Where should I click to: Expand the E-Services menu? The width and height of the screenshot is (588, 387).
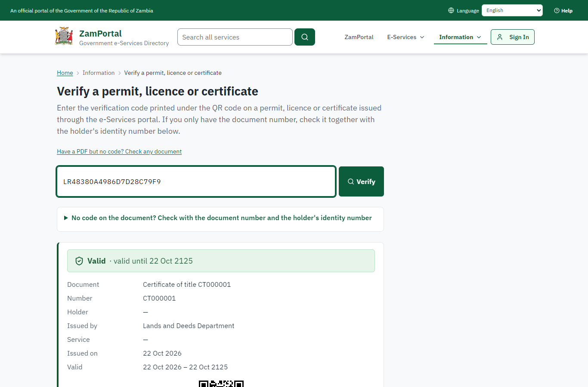click(406, 37)
